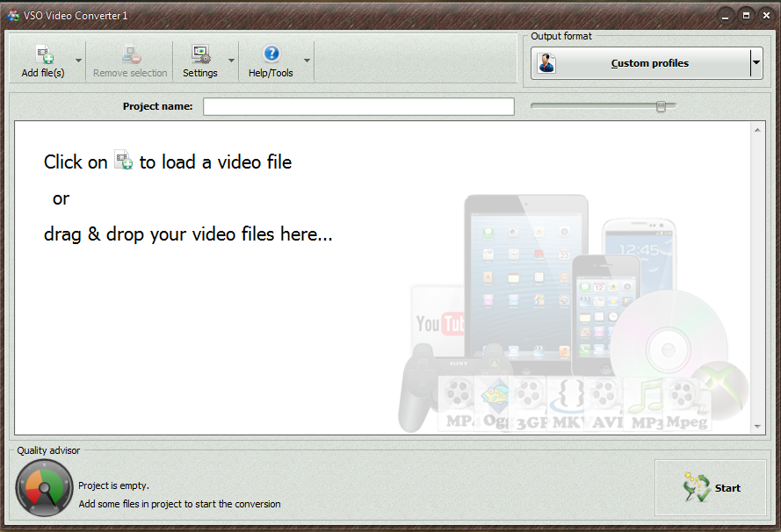Open the Settings toolbar icon
Screen dimensions: 781x532
(201, 54)
